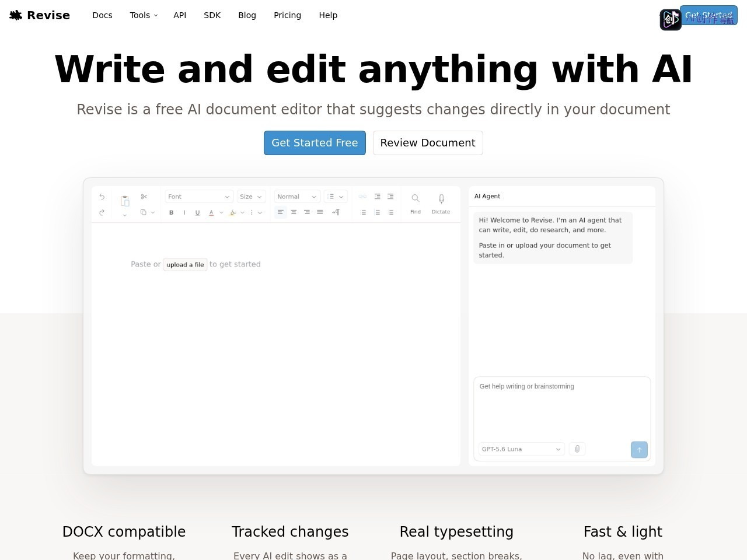Viewport: 747px width, 560px height.
Task: Visit the Blog nav link
Action: tap(247, 15)
